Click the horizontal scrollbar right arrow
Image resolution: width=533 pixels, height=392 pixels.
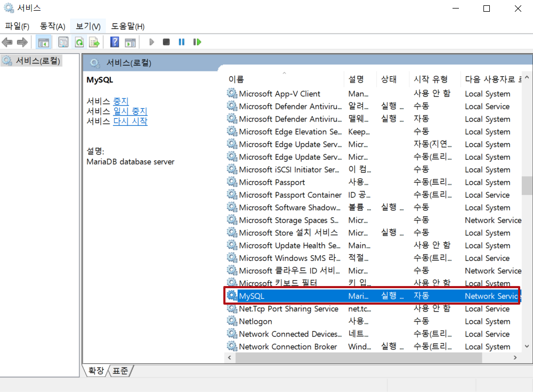pyautogui.click(x=515, y=357)
